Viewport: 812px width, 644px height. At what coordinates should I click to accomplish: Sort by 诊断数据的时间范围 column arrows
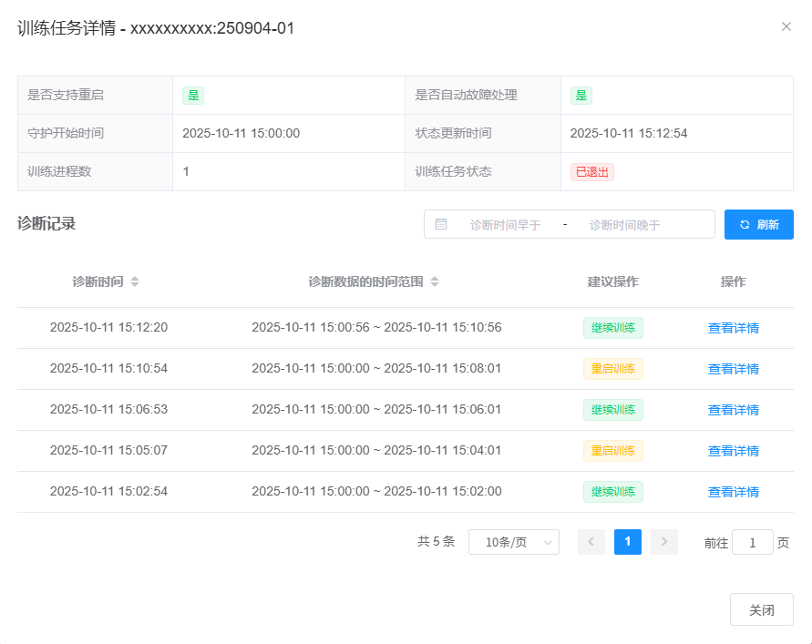click(435, 282)
